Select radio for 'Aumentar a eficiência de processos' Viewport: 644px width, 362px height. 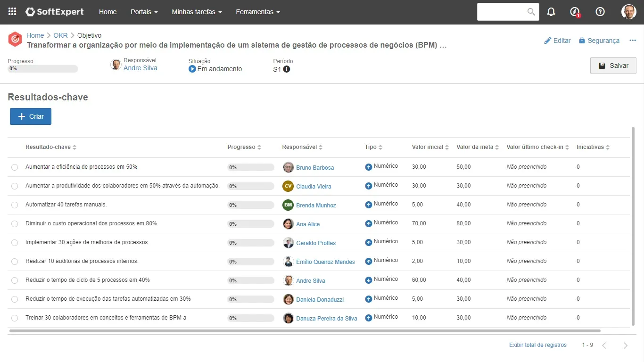pos(15,167)
